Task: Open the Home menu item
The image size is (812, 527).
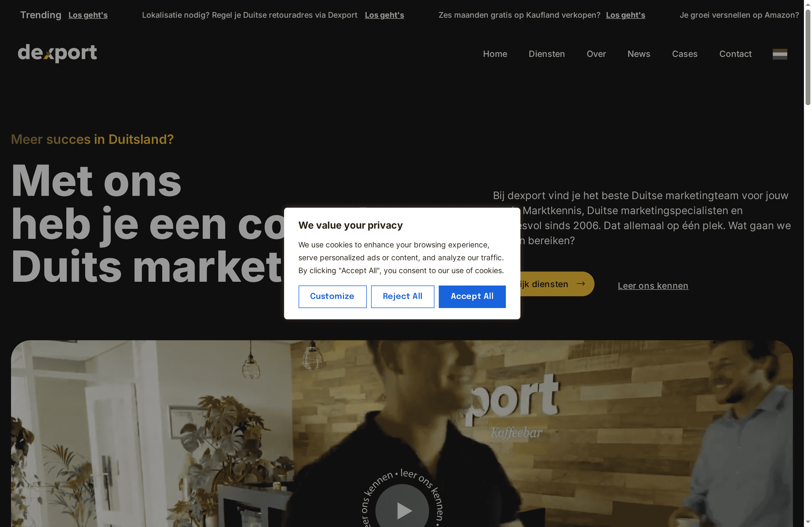Action: (x=495, y=54)
